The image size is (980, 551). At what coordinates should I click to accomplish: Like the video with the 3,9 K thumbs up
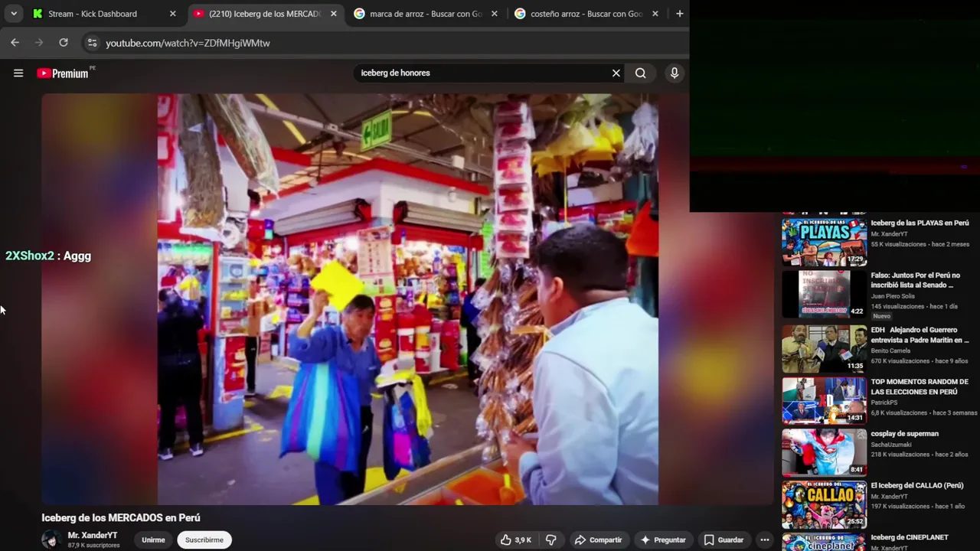pyautogui.click(x=516, y=540)
